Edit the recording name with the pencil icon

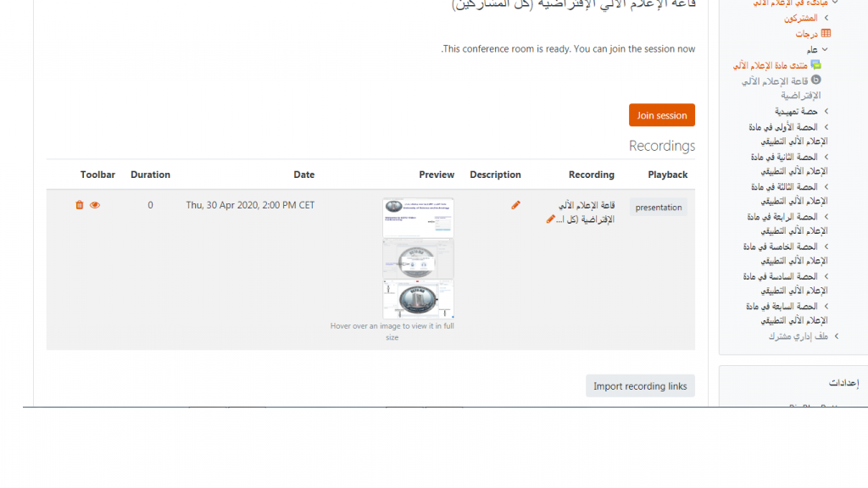[x=550, y=219]
